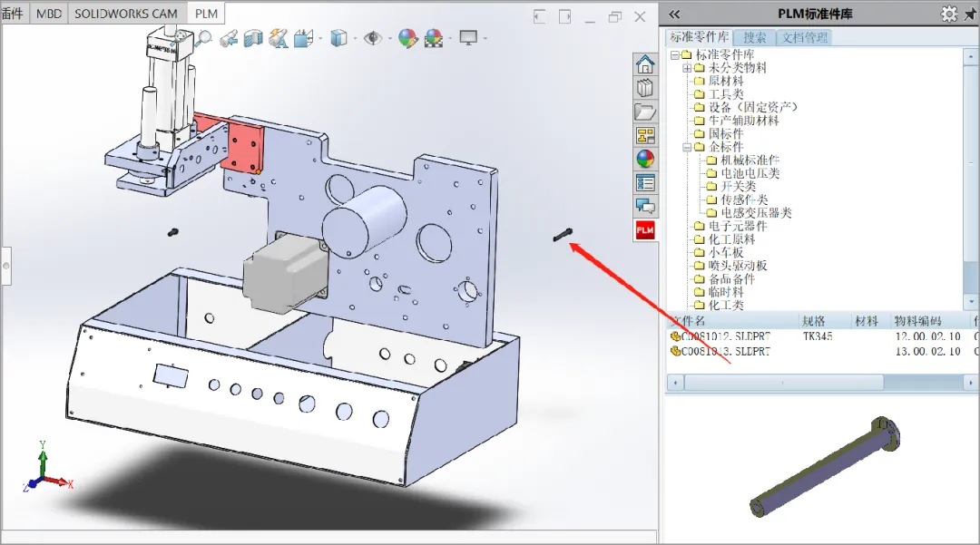This screenshot has width=980, height=545.
Task: Click the bolt preview thumbnail
Action: [x=826, y=468]
